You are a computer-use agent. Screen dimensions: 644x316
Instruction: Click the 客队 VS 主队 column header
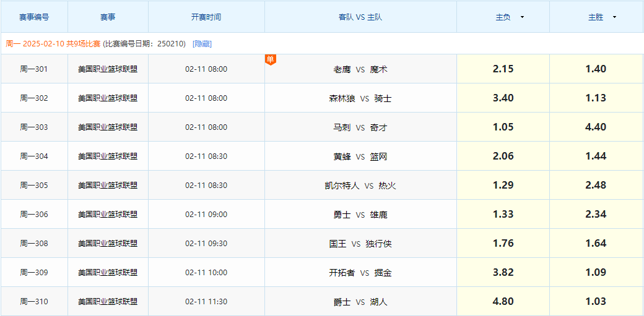click(360, 17)
